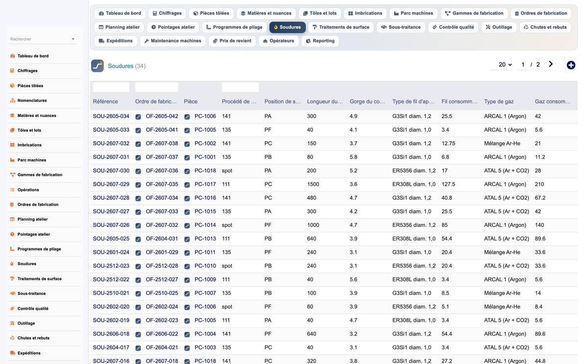Click the Soudures sidebar flame icon
The height and width of the screenshot is (364, 588).
(x=12, y=264)
